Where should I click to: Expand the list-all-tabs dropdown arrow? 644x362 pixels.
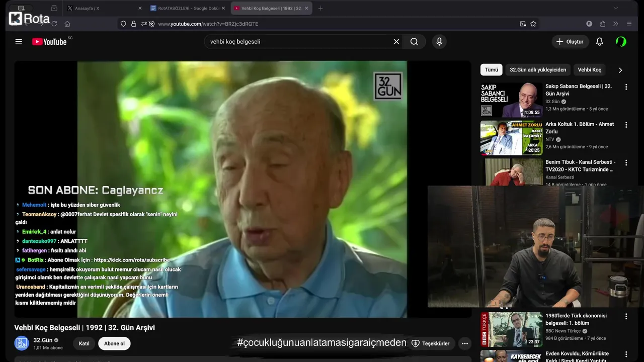615,8
